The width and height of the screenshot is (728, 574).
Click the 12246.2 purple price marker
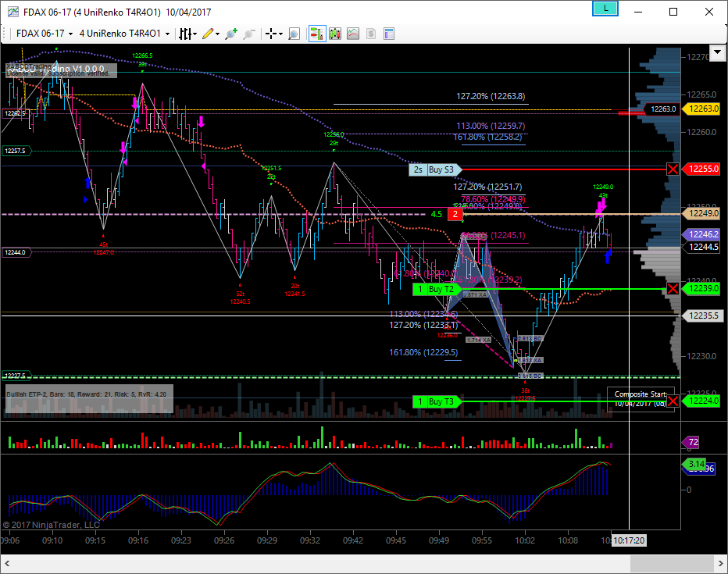tap(703, 234)
